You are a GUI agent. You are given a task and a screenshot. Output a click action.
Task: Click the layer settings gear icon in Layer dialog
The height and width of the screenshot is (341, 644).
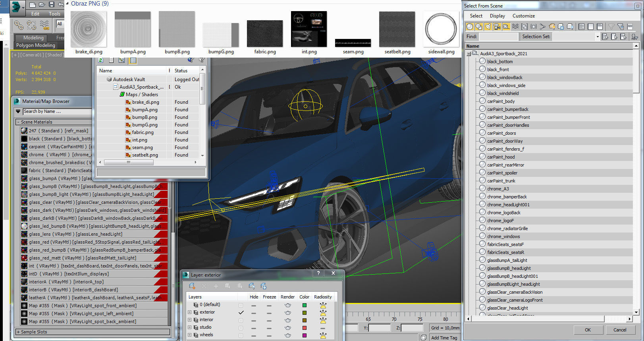click(x=264, y=286)
